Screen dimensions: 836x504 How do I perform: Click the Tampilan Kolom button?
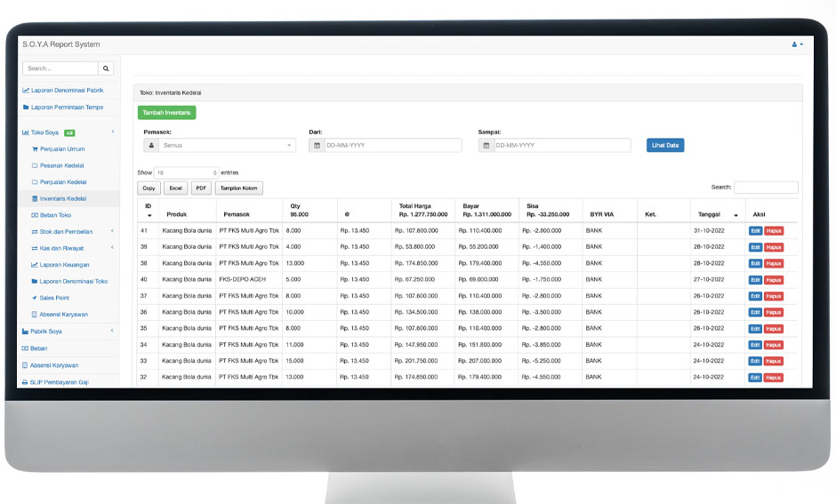click(x=239, y=188)
